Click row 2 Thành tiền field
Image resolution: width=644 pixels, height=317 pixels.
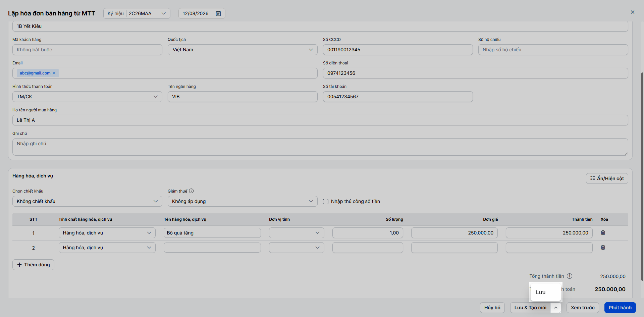(x=549, y=248)
